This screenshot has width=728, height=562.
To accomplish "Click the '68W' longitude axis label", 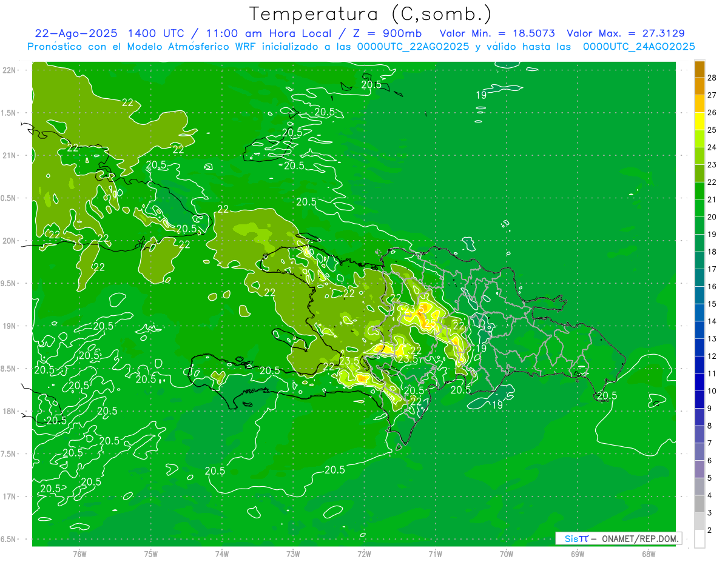I will click(649, 554).
